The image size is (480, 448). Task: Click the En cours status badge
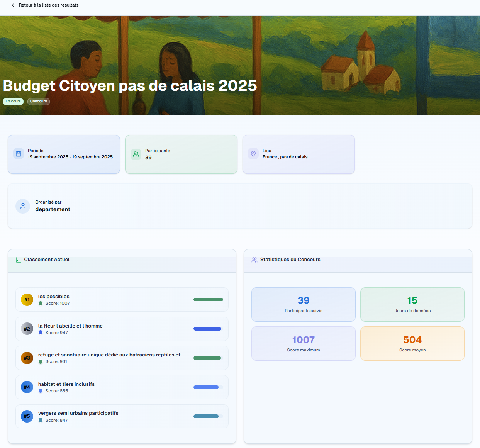pyautogui.click(x=13, y=102)
